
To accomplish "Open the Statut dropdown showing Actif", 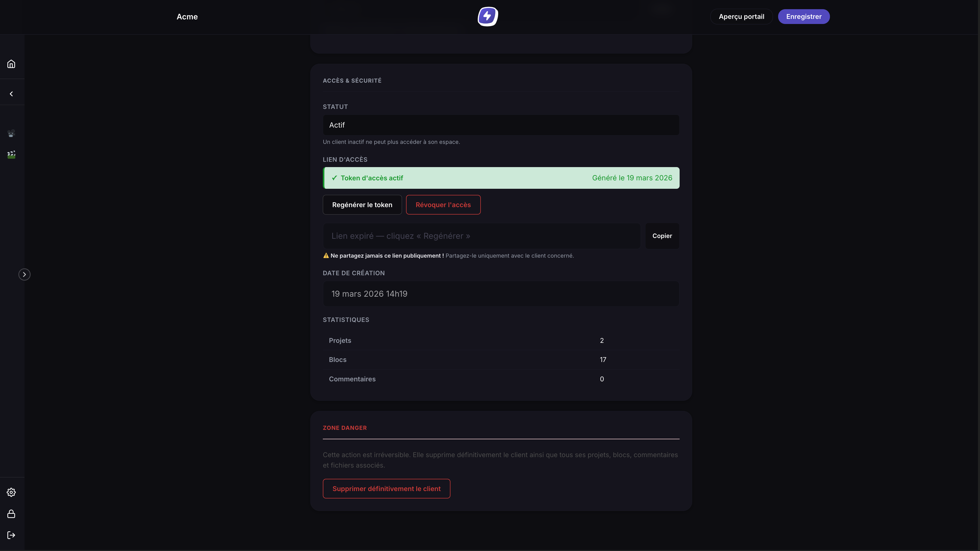I will (x=501, y=125).
